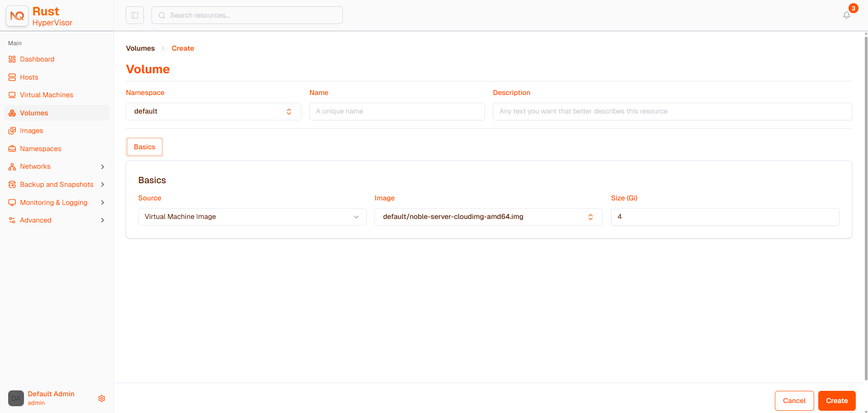Toggle the sidebar panel icon
Image resolution: width=868 pixels, height=413 pixels.
pyautogui.click(x=135, y=15)
